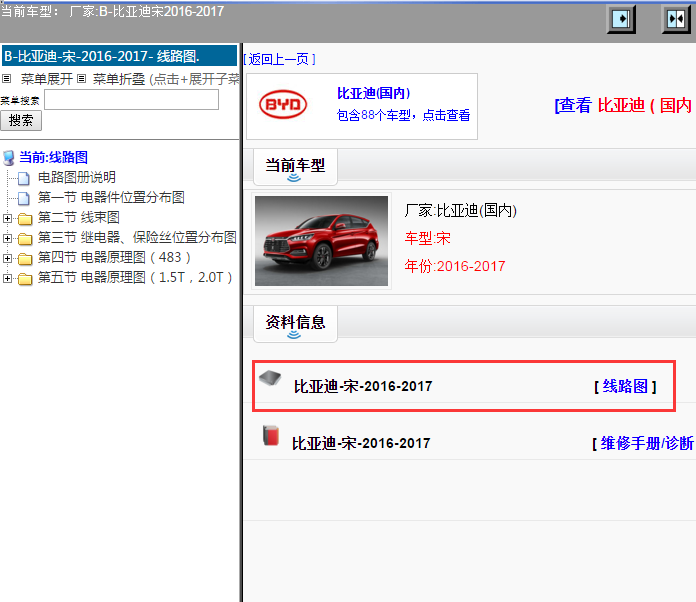Click red book icon in 维修手册 row
Viewport: 696px width, 602px height.
point(271,435)
